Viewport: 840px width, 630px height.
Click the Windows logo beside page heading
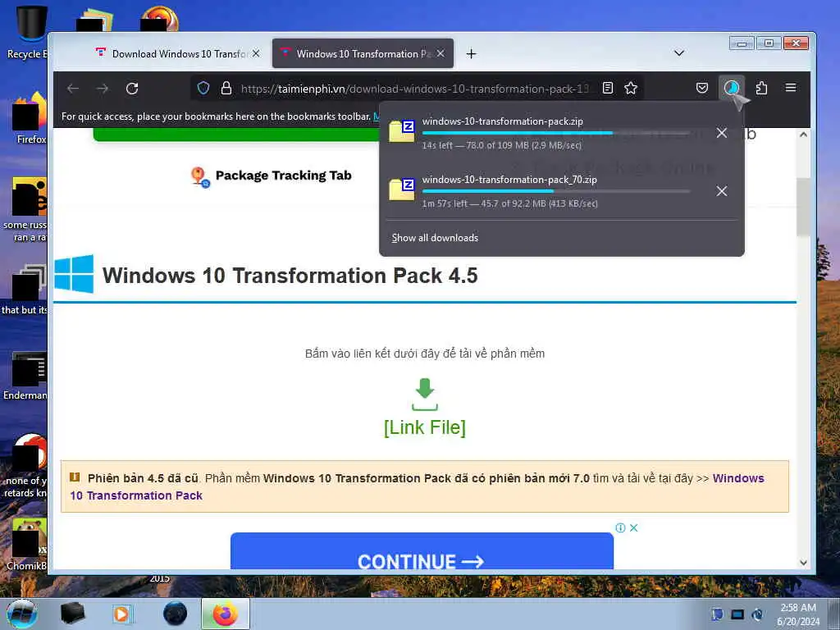74,274
